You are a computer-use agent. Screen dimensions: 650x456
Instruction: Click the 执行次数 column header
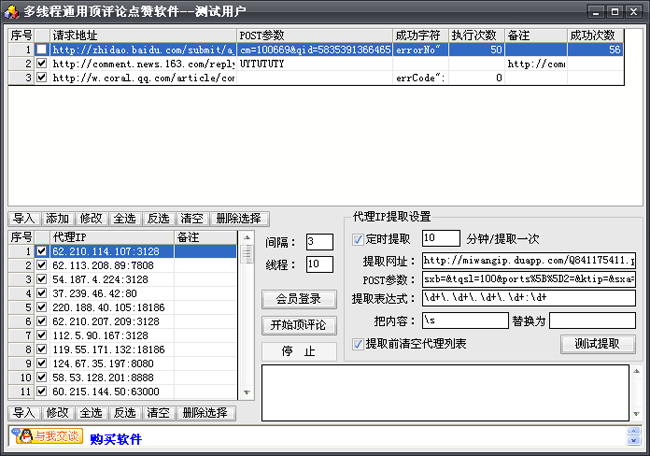tap(477, 36)
